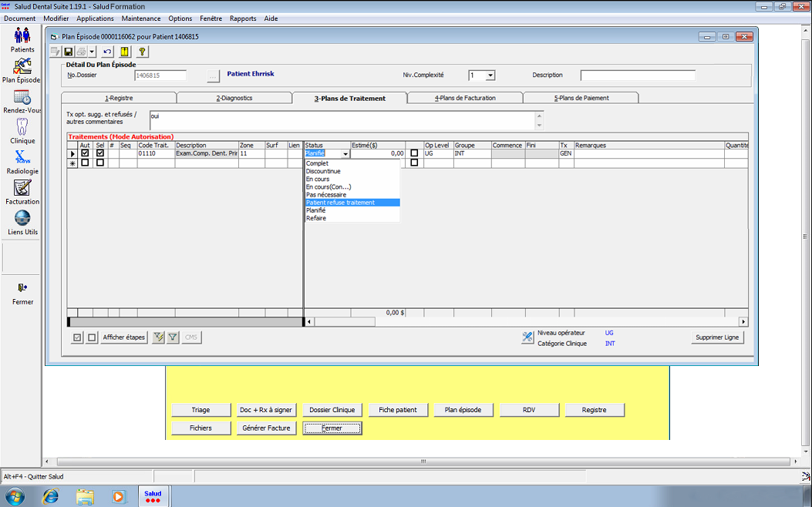The image size is (812, 507).
Task: Click the ellipsis button beside No.Dossier
Action: 214,76
